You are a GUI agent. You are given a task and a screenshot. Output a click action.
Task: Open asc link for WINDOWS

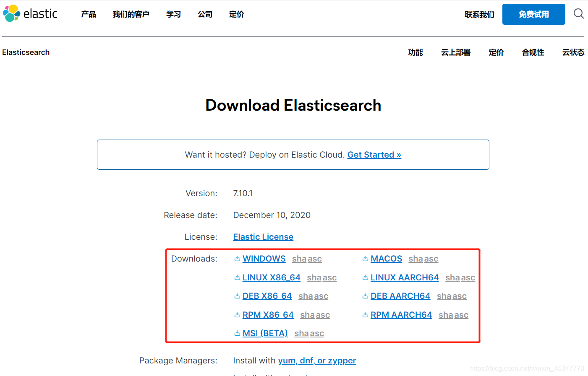pyautogui.click(x=315, y=259)
